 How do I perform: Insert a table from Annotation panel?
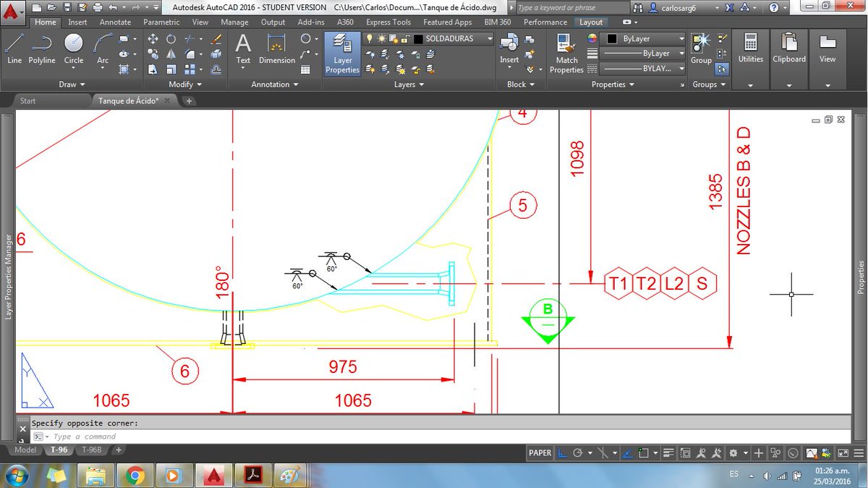(x=306, y=70)
